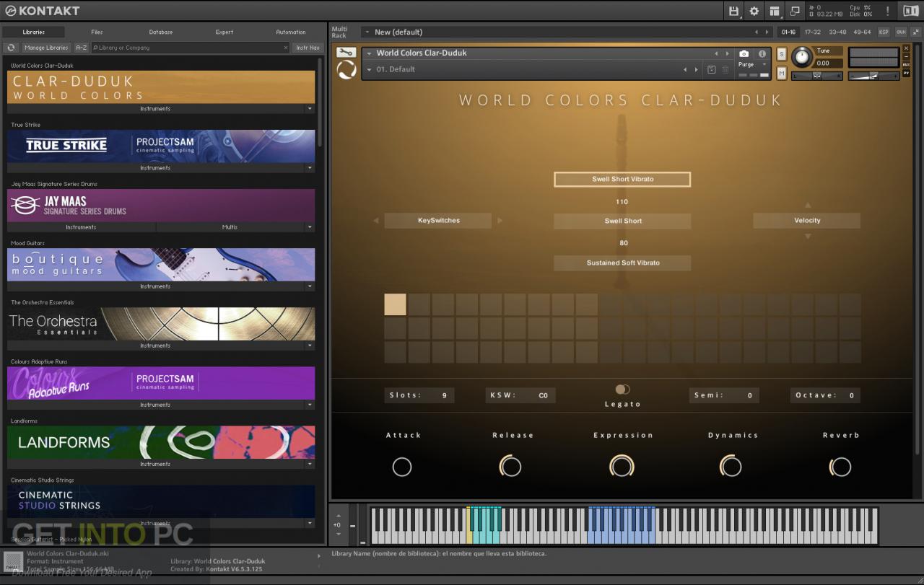The image size is (924, 585).
Task: Click up arrow above Velocity
Action: tap(808, 205)
